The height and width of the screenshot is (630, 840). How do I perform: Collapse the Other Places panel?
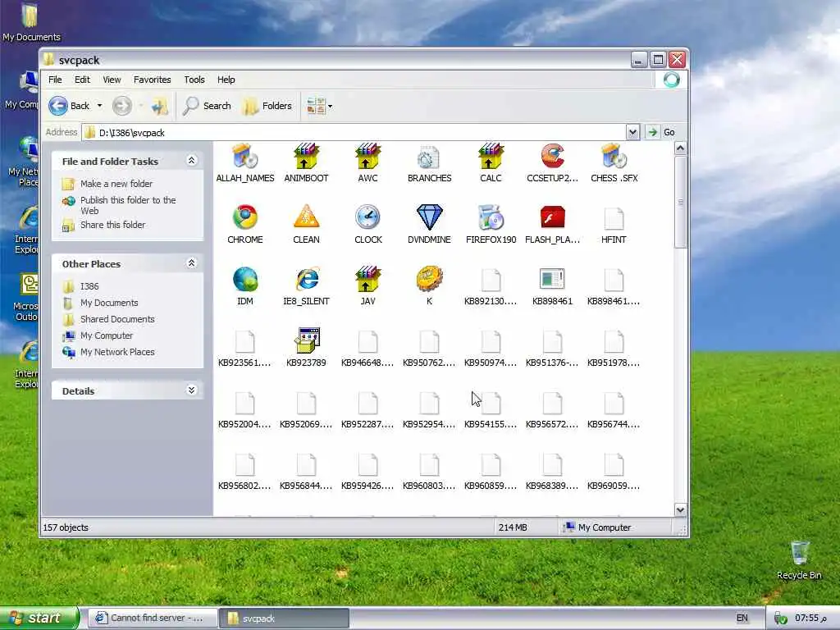tap(191, 263)
